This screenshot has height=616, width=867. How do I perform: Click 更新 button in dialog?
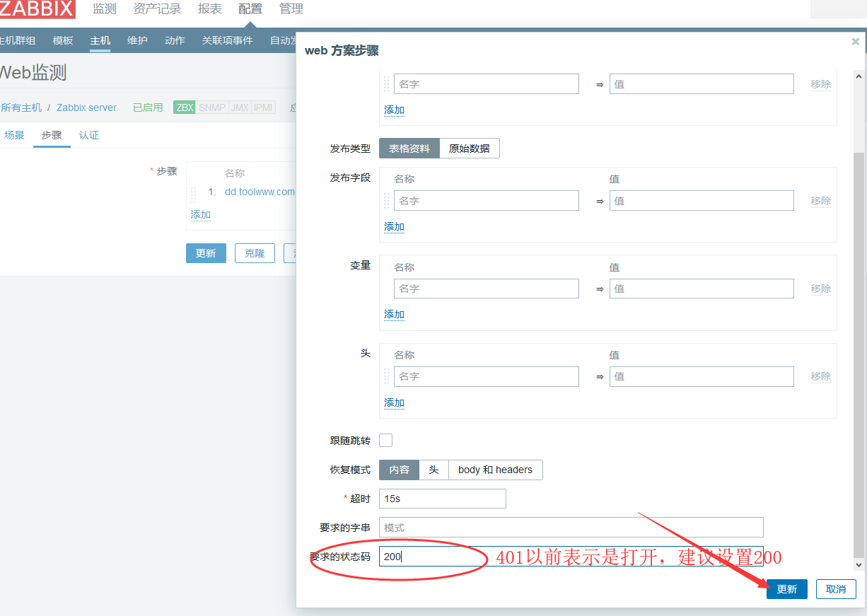pyautogui.click(x=787, y=589)
